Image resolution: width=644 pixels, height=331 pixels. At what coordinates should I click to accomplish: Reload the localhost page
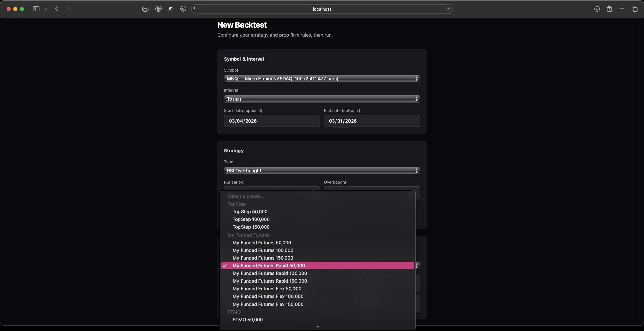click(x=449, y=9)
